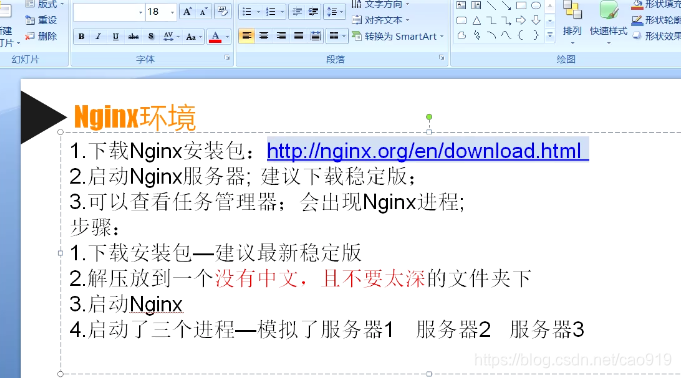Image resolution: width=681 pixels, height=378 pixels.
Task: Toggle justified text alignment
Action: (x=298, y=36)
